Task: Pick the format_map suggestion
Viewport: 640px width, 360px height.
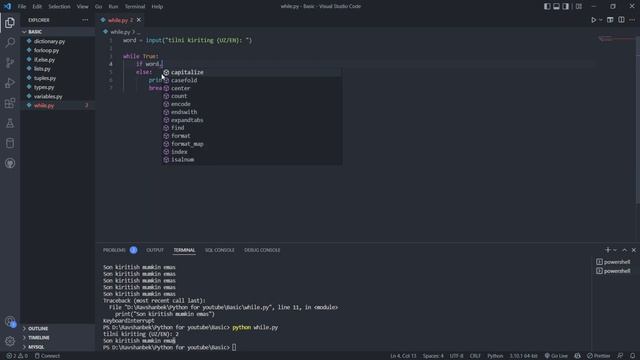Action: 251,144
